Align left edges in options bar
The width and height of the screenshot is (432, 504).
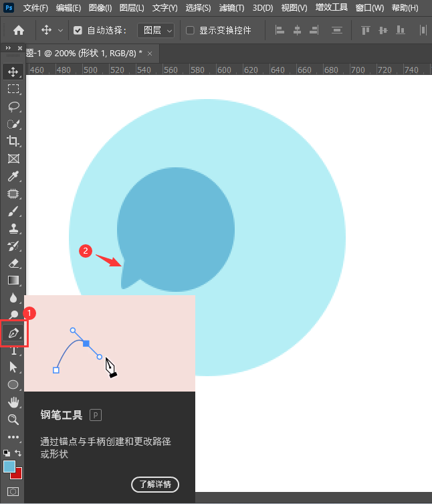click(x=280, y=30)
